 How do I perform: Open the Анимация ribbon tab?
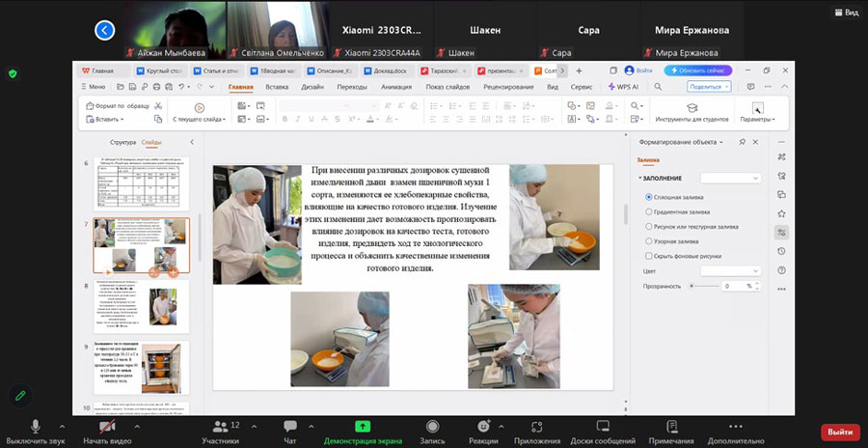click(x=395, y=87)
